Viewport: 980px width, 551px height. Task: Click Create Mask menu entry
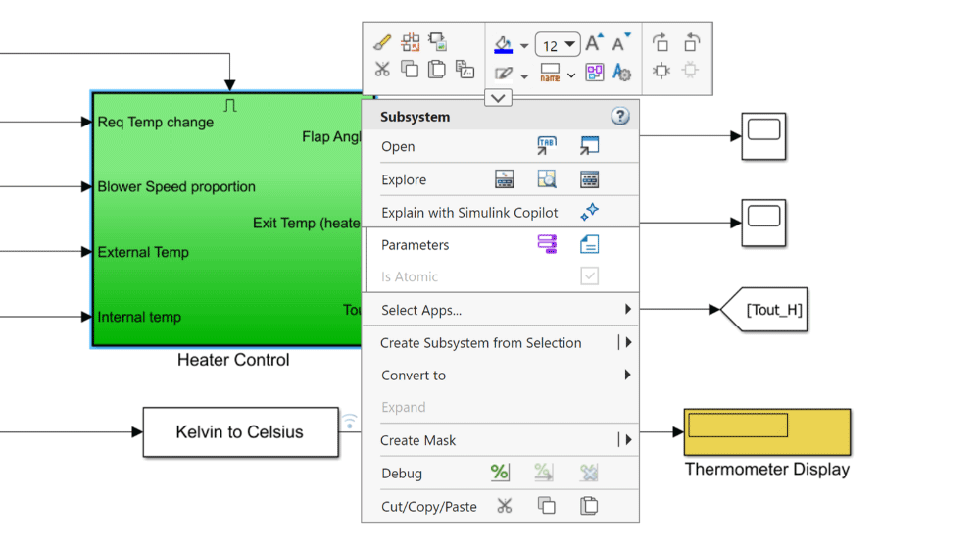tap(418, 440)
